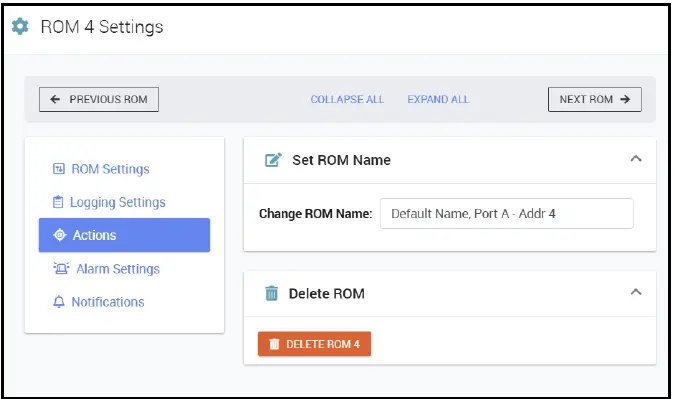Click the trash icon beside Delete ROM heading

[x=271, y=293]
